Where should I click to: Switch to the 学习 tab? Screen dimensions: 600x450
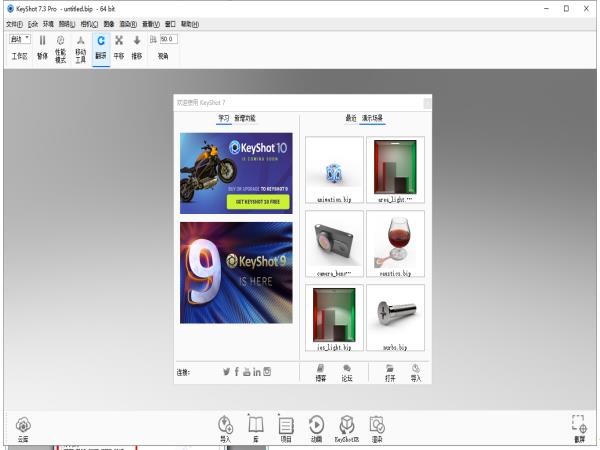[224, 118]
